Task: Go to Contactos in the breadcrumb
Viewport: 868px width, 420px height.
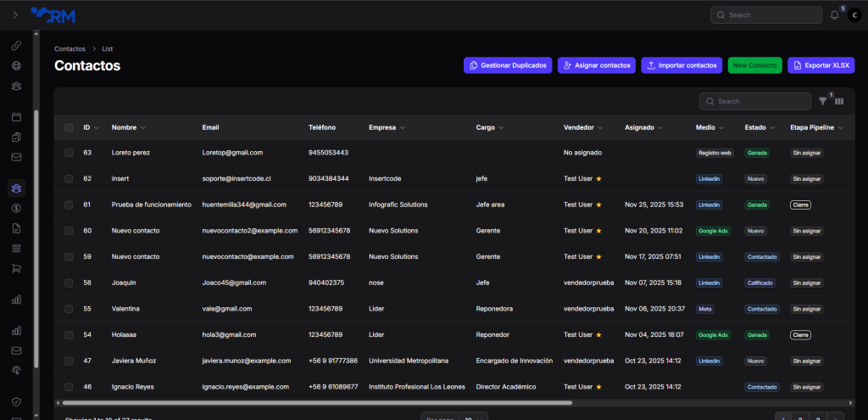Action: point(70,49)
